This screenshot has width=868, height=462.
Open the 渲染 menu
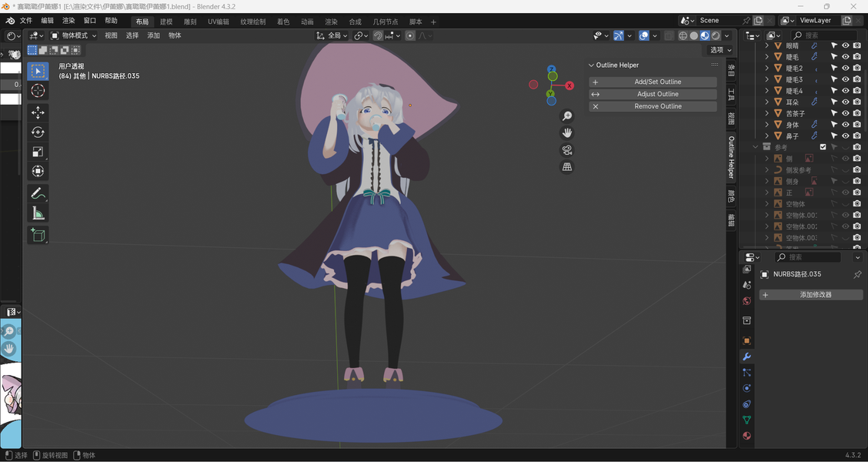click(68, 21)
